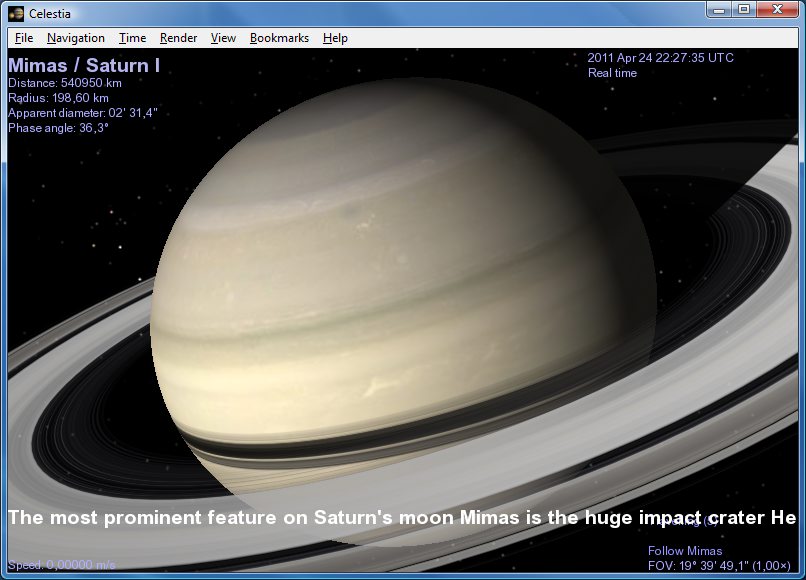Click the Mimas impact crater caption text
The image size is (806, 580).
click(400, 518)
